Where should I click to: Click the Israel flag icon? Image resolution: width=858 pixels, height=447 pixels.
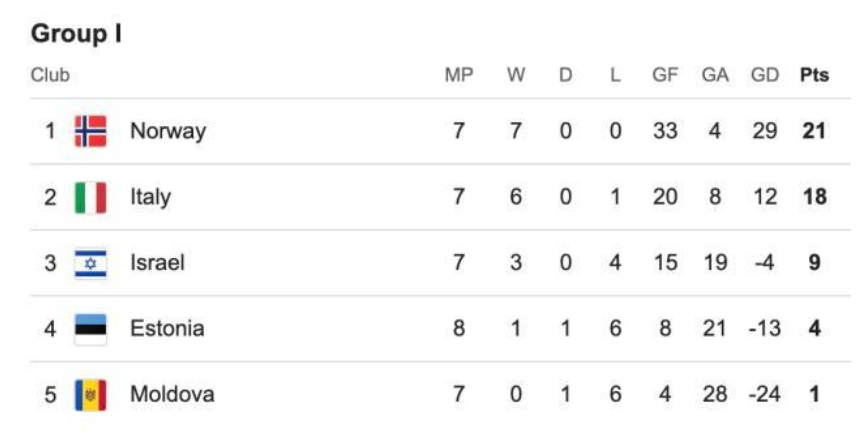coord(91,263)
